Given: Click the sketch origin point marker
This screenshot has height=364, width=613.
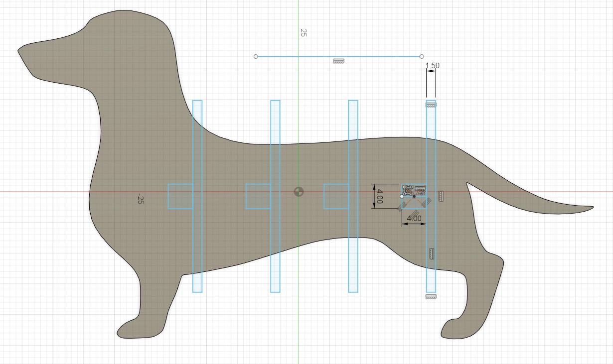Looking at the screenshot, I should [x=298, y=192].
